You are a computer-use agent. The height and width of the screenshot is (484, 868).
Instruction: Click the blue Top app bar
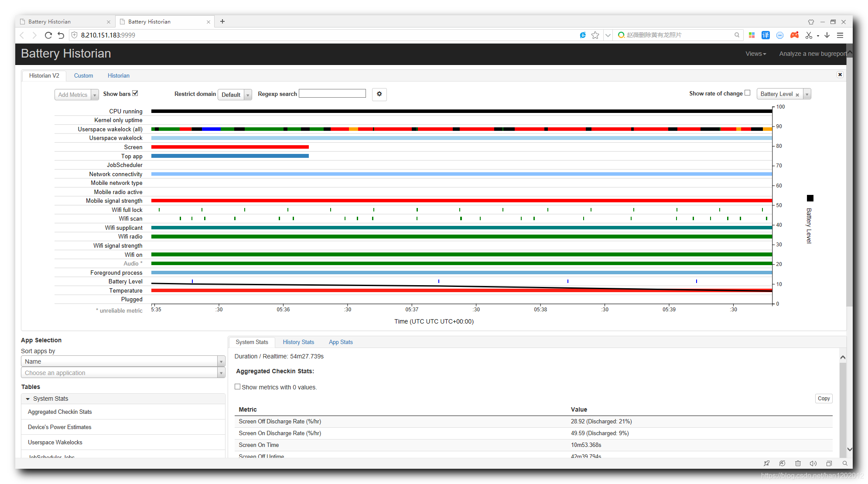(230, 156)
